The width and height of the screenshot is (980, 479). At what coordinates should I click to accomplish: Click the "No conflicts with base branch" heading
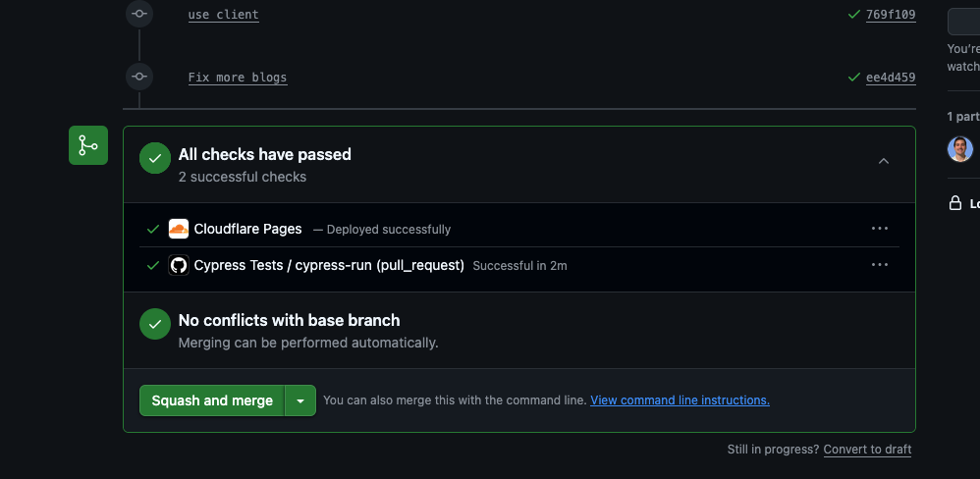(290, 320)
